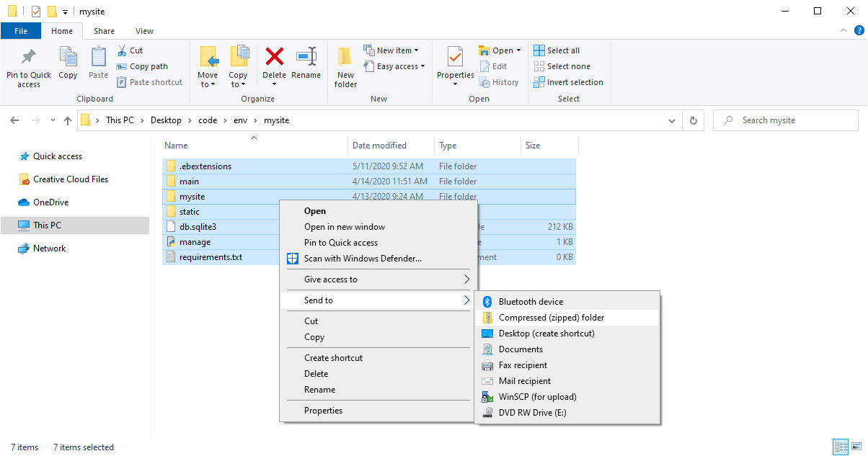Click 'code' in the address breadcrumb

tap(208, 120)
